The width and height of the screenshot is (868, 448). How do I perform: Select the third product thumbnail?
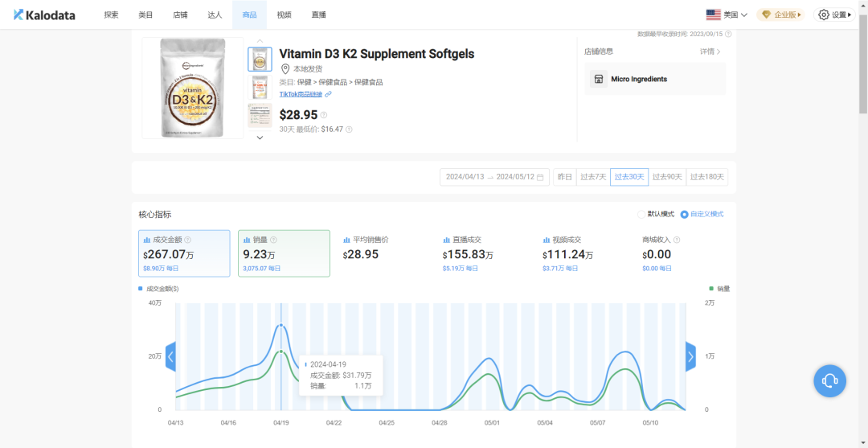click(260, 116)
